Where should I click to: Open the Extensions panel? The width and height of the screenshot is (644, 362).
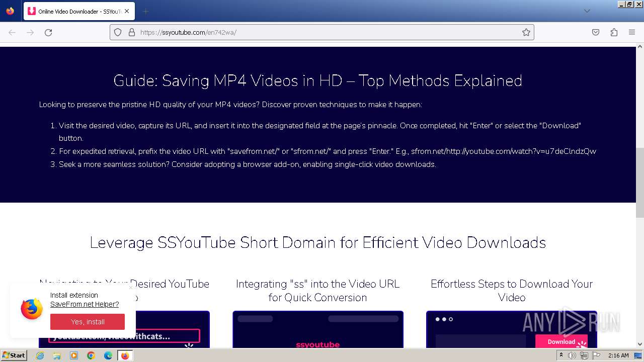point(614,32)
